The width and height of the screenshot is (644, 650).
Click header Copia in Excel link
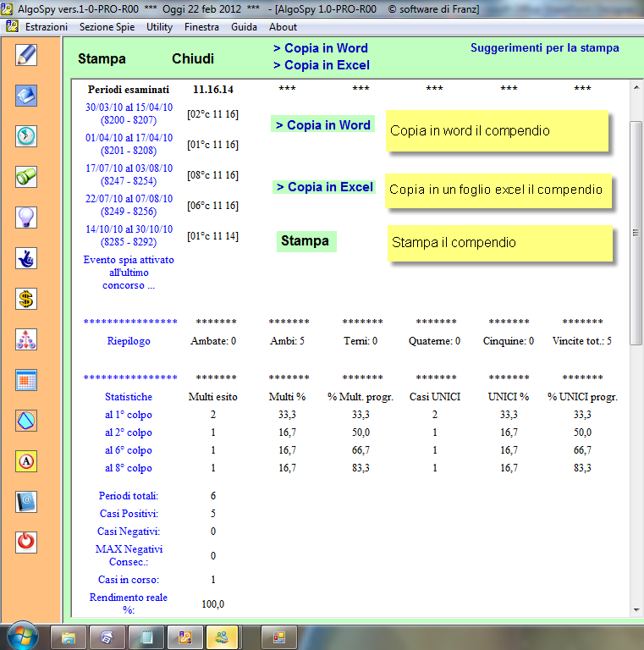click(322, 65)
